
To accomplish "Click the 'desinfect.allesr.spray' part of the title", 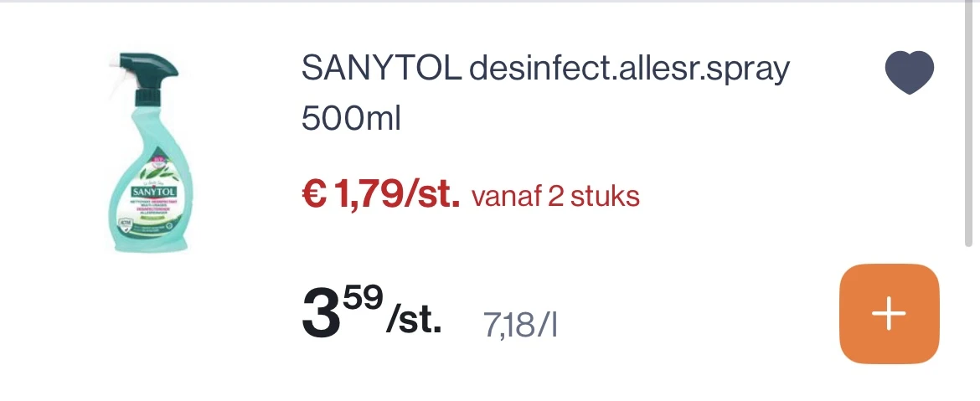I will click(x=629, y=69).
